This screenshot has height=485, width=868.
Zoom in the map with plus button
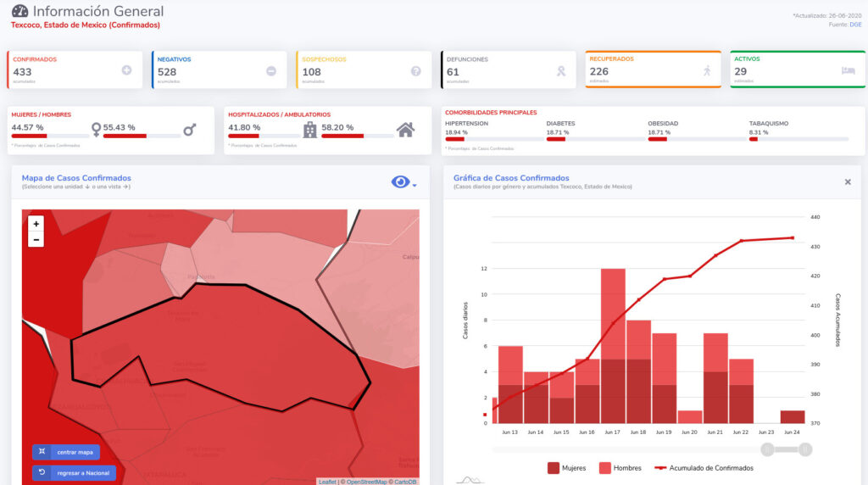point(36,225)
